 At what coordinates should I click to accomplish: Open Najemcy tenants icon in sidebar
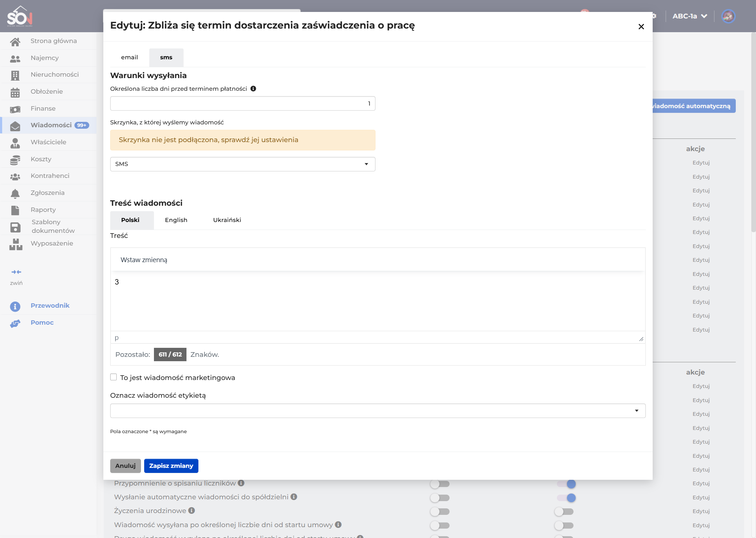[15, 59]
